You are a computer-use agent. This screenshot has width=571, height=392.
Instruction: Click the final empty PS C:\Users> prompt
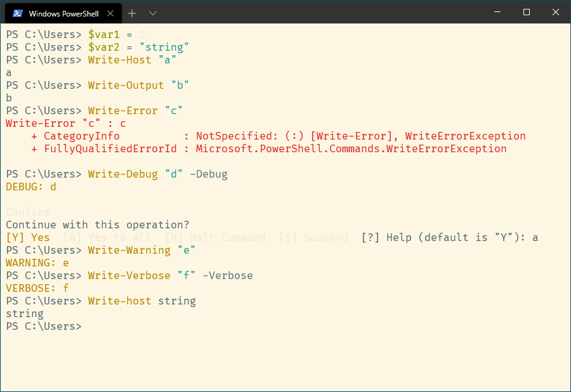44,327
